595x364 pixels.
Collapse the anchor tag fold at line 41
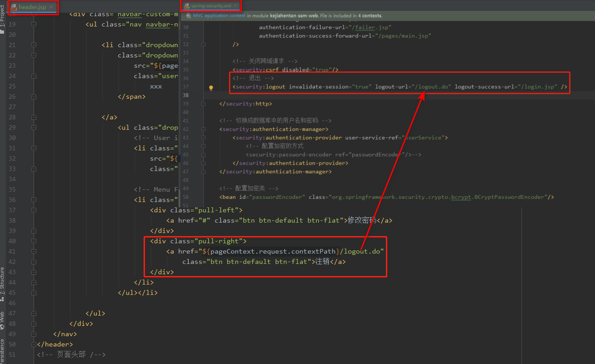[34, 251]
